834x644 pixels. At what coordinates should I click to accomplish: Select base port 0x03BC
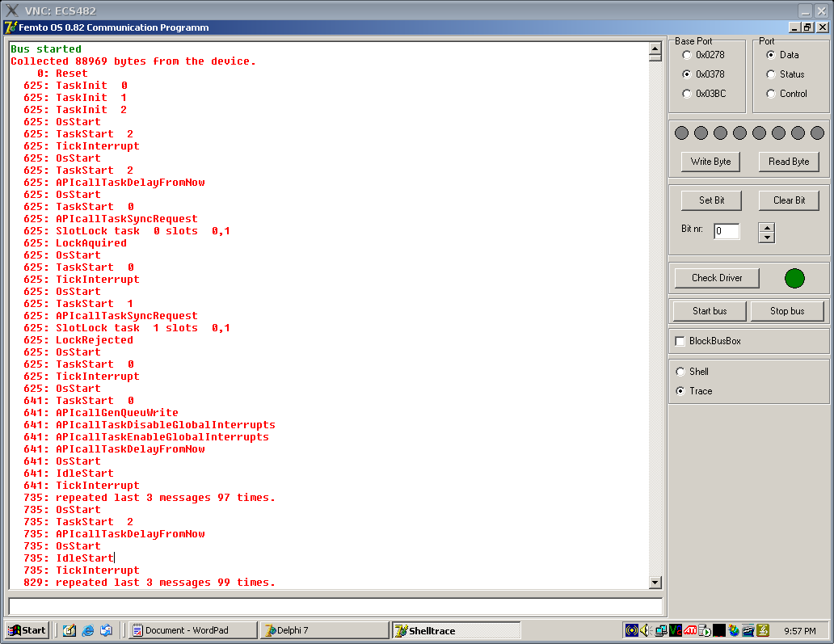(x=687, y=94)
